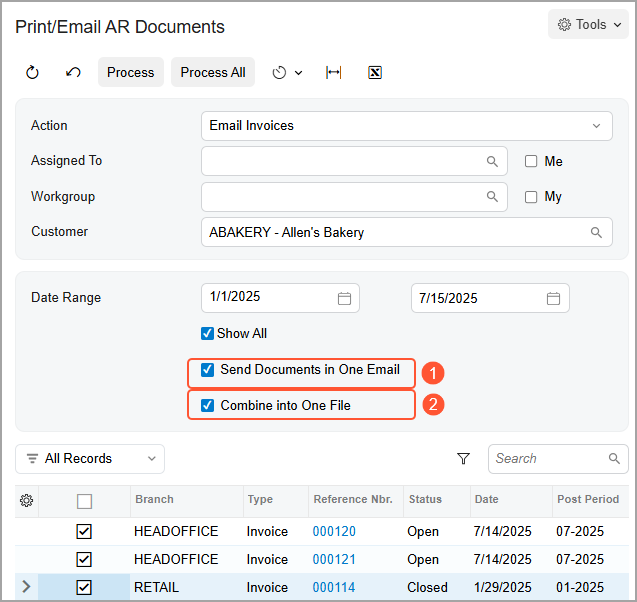Screen dimensions: 637x602
Task: Open calendar picker for 7/15/2025 date
Action: (x=553, y=298)
